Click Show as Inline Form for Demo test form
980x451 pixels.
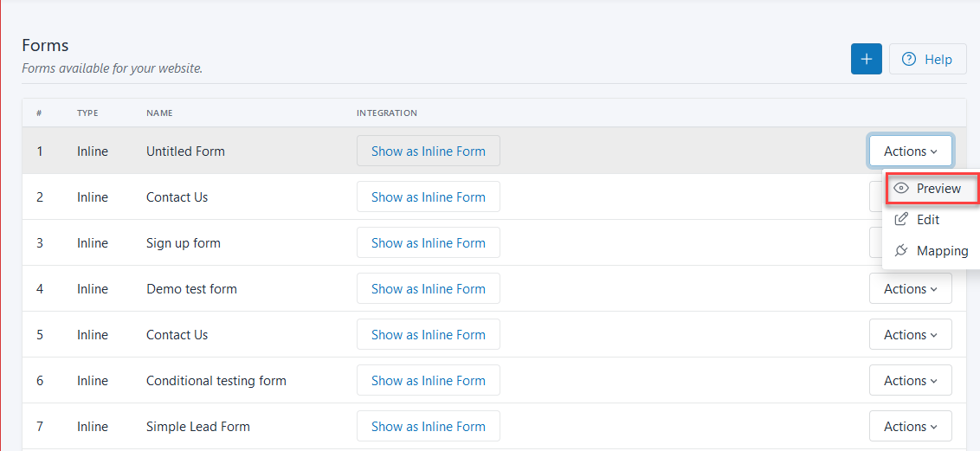pos(429,288)
